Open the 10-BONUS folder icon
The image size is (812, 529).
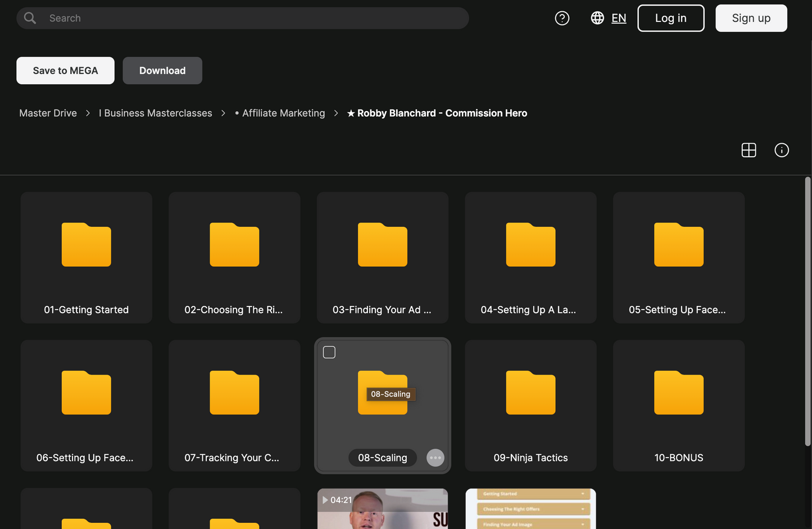point(679,393)
